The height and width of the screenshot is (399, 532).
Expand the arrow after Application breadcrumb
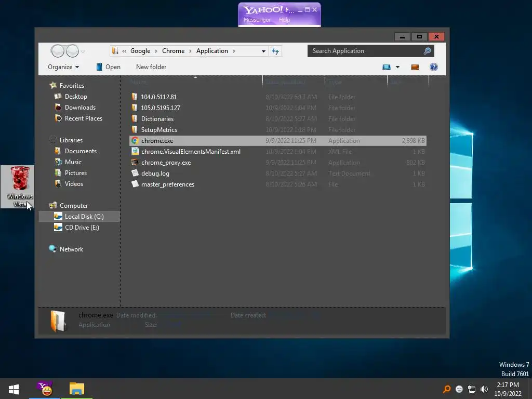(x=234, y=51)
